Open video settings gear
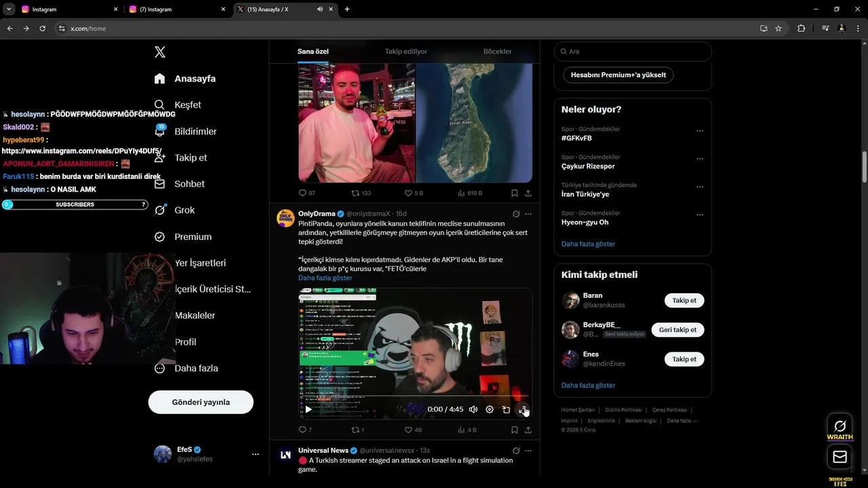 (490, 409)
